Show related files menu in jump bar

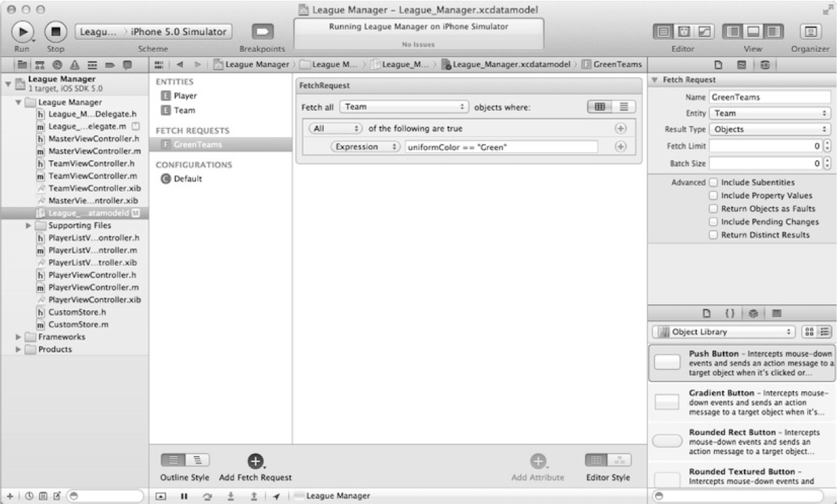[160, 64]
